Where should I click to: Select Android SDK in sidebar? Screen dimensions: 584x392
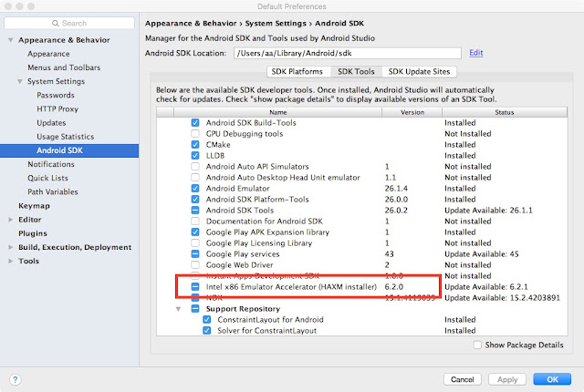[x=69, y=150]
